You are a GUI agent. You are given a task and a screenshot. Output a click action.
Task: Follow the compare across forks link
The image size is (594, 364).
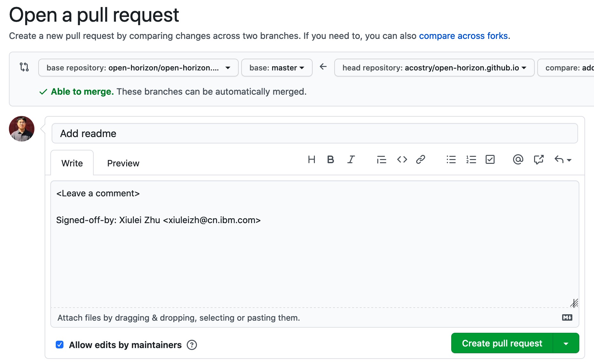pyautogui.click(x=463, y=36)
